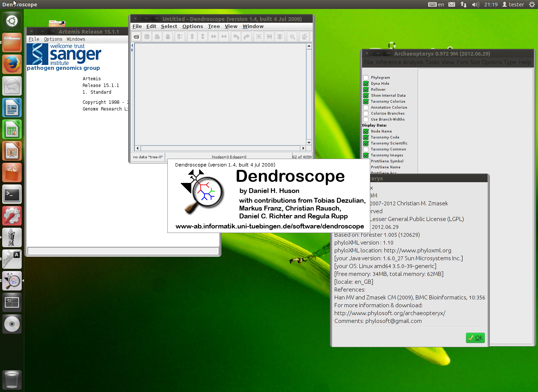Click the Print icon in Dendroscope toolbar
The width and height of the screenshot is (538, 392).
tap(157, 37)
